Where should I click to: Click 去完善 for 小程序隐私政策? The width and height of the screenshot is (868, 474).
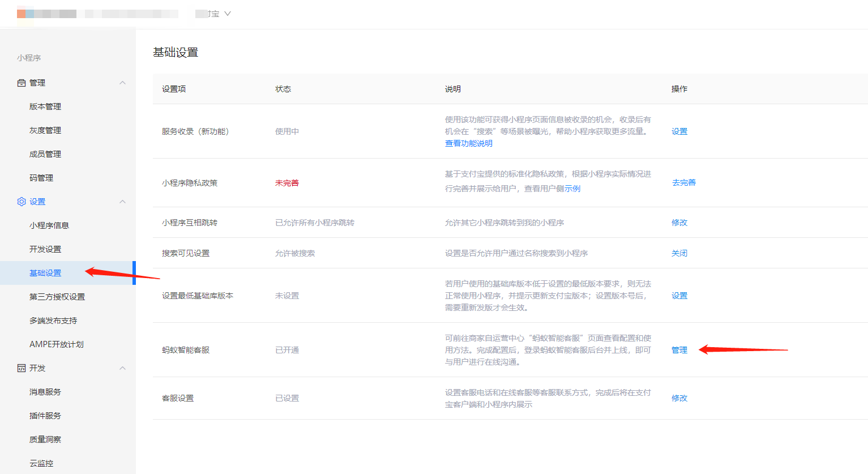[683, 182]
